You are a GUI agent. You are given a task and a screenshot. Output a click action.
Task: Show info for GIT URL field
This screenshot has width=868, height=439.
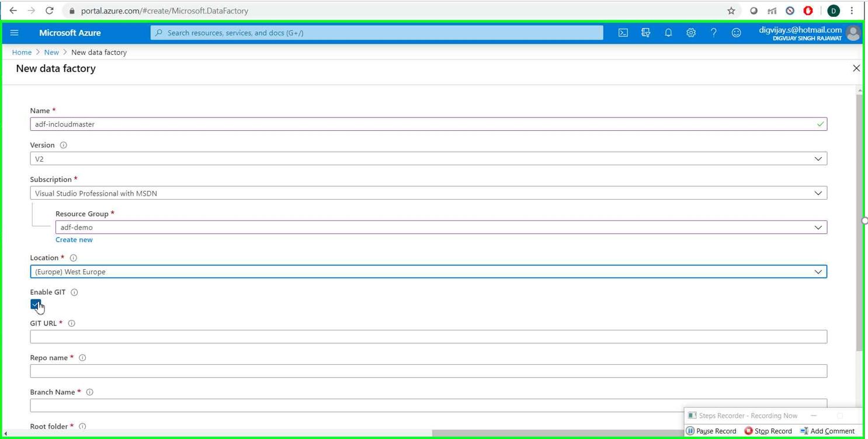[71, 323]
